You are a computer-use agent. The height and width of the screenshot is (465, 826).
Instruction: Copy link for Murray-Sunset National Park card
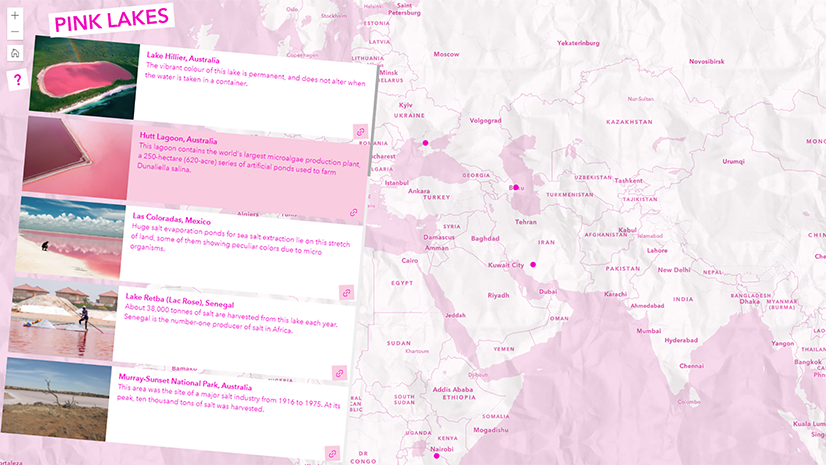click(332, 453)
